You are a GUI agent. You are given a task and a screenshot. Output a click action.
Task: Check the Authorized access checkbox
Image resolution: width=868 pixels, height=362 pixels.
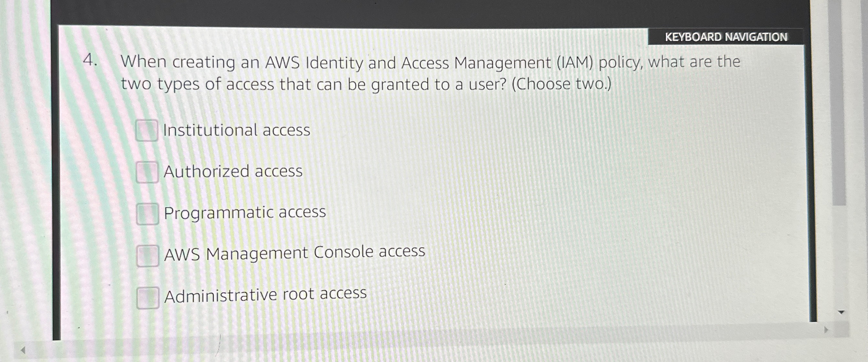click(x=146, y=171)
